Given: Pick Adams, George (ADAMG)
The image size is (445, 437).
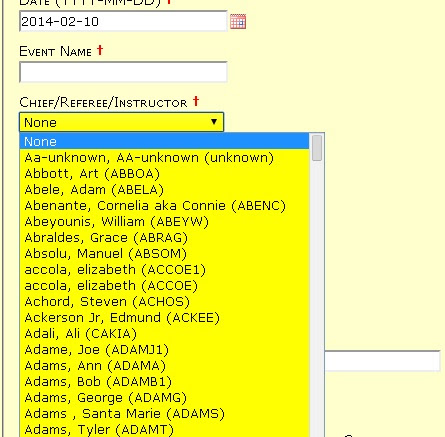Looking at the screenshot, I should [164, 397].
